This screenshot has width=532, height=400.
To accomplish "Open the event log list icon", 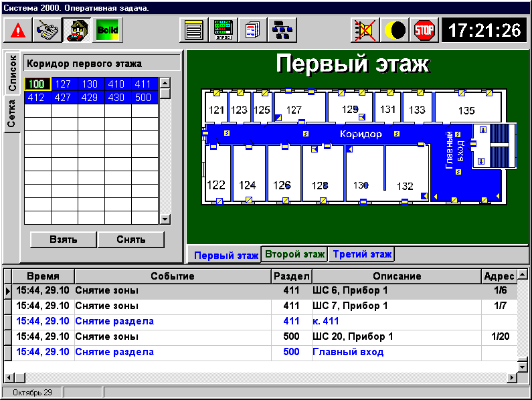I will (194, 30).
